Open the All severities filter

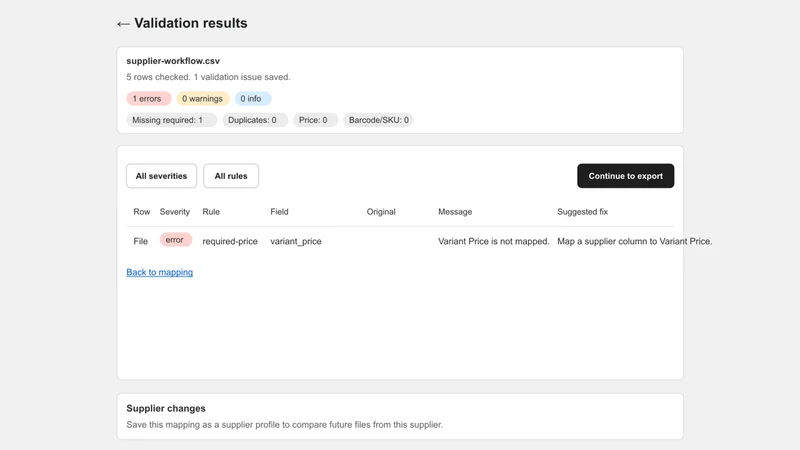[x=161, y=176]
